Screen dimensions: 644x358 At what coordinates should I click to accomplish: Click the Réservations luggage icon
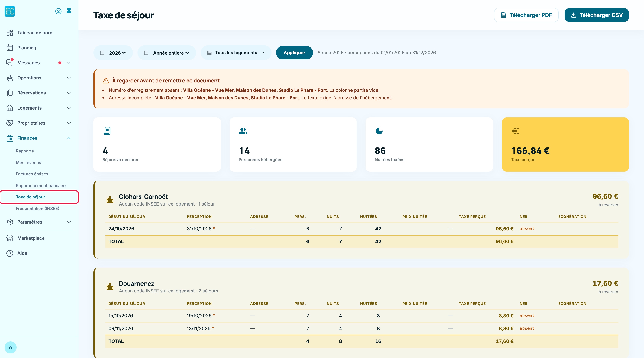click(x=10, y=93)
